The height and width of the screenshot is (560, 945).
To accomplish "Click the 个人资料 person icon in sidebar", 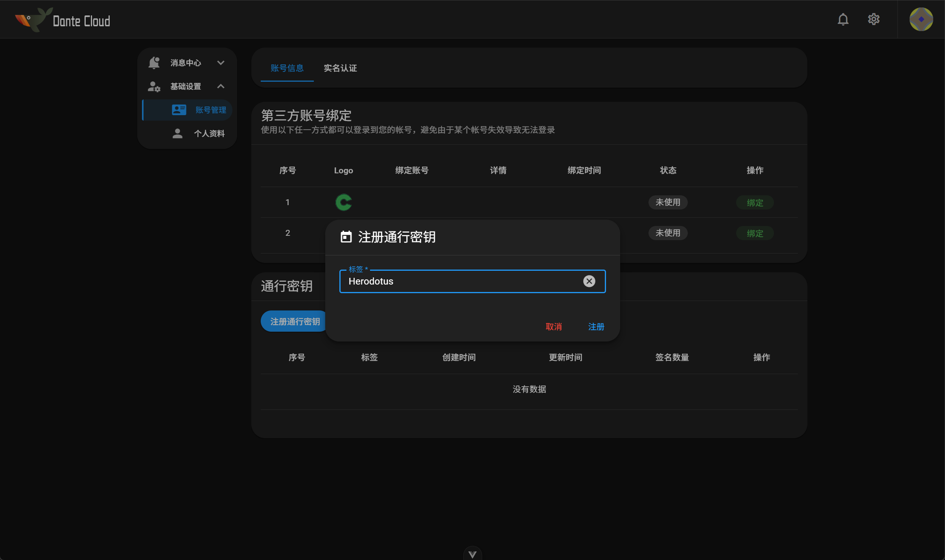I will pos(177,133).
